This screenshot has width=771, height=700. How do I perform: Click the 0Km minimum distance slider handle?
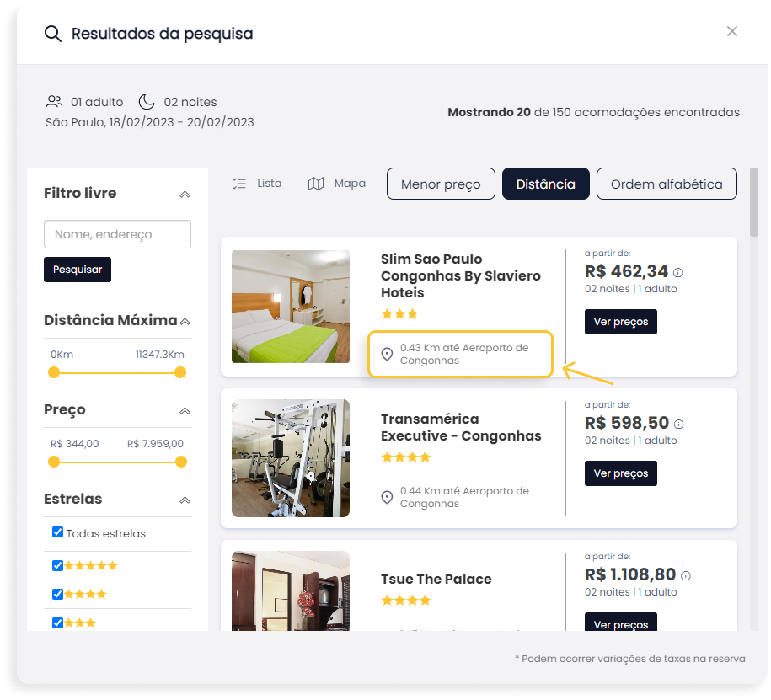(x=54, y=372)
